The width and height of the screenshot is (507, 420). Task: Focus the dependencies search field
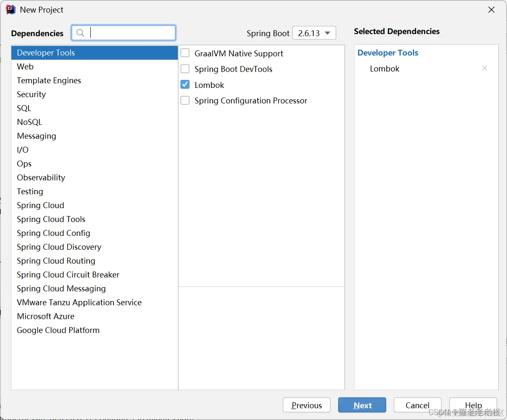124,33
